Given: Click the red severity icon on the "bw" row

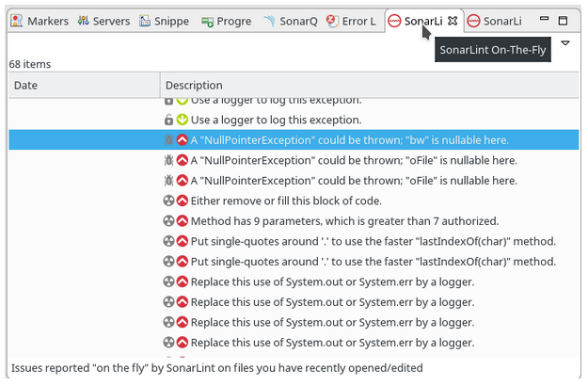Looking at the screenshot, I should coord(183,140).
